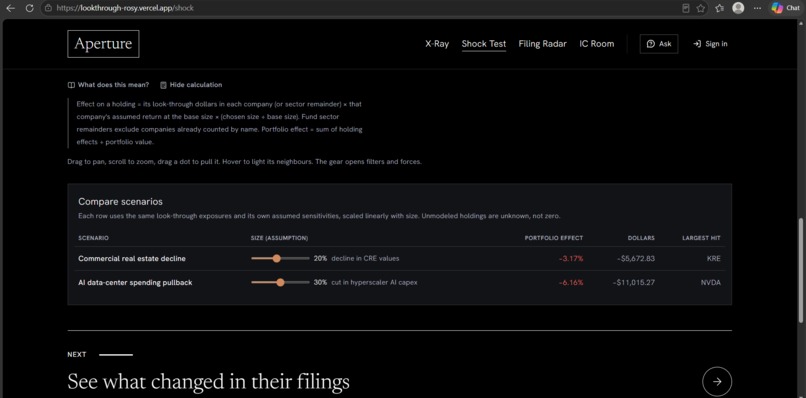This screenshot has height=398, width=806.
Task: Open the browser profile avatar
Action: tap(738, 8)
